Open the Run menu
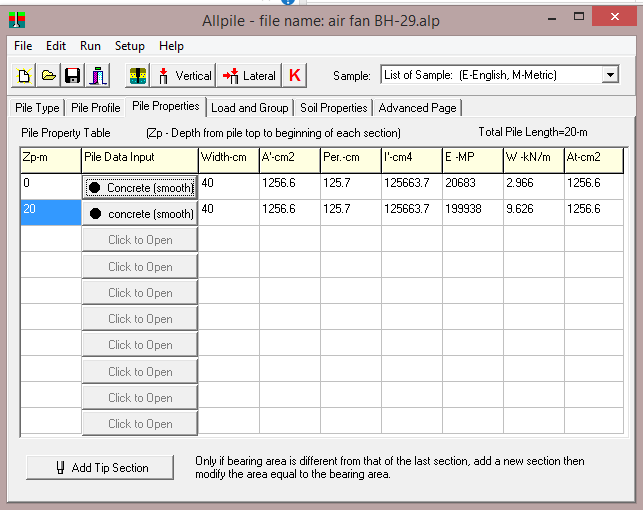Viewport: 643px width, 510px height. [x=90, y=46]
